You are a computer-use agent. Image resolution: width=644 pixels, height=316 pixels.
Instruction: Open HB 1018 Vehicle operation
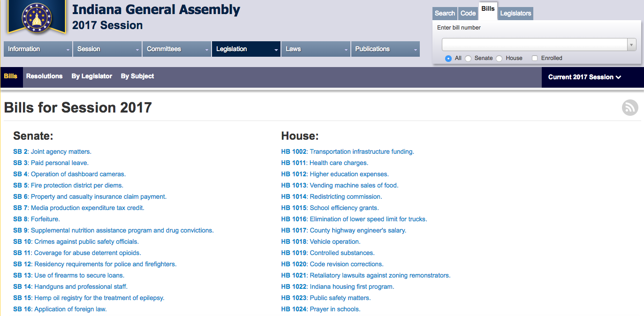pos(321,242)
